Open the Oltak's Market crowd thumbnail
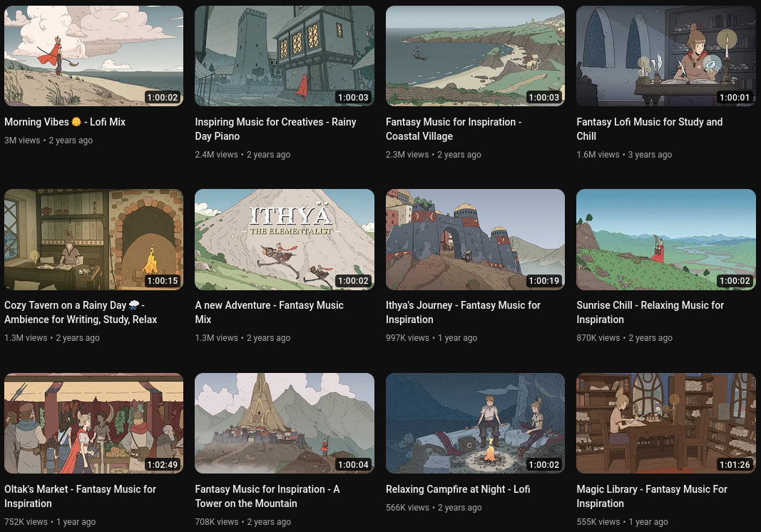 point(93,423)
